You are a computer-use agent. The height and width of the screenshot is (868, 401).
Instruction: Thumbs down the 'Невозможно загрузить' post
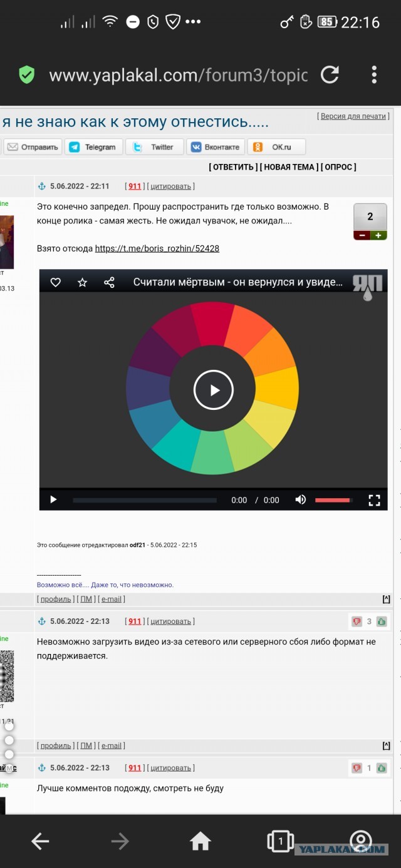[357, 621]
